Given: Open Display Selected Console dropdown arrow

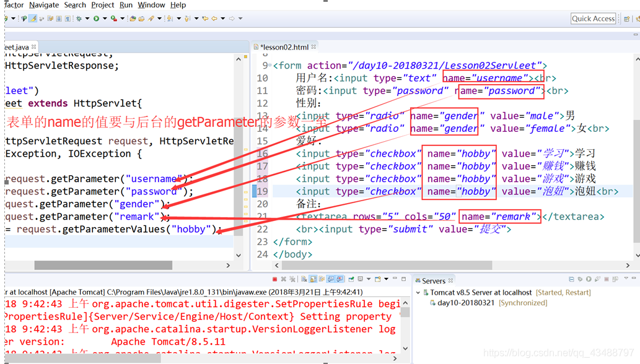Looking at the screenshot, I should click(x=369, y=279).
